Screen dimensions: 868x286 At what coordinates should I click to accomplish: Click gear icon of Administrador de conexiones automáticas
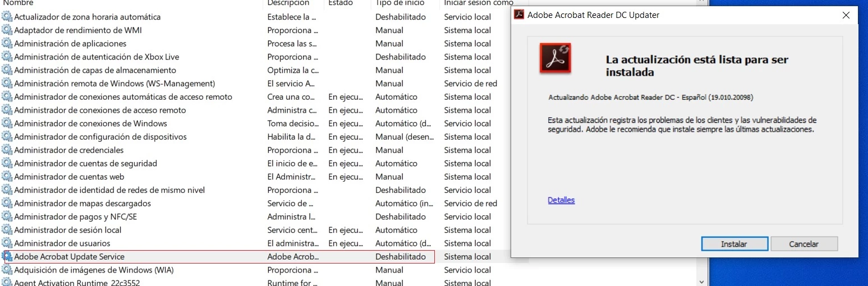(7, 97)
